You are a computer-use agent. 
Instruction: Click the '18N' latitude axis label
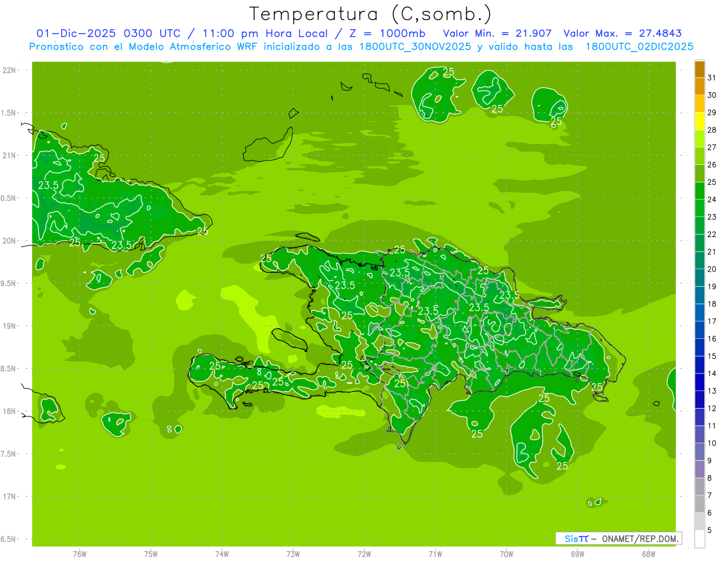tap(9, 411)
